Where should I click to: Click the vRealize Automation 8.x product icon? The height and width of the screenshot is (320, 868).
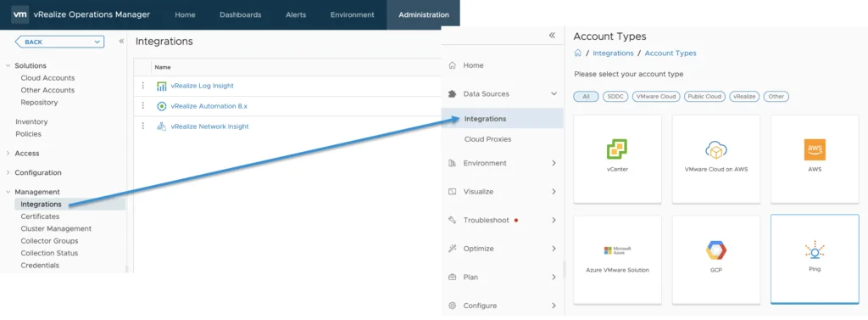pyautogui.click(x=162, y=106)
